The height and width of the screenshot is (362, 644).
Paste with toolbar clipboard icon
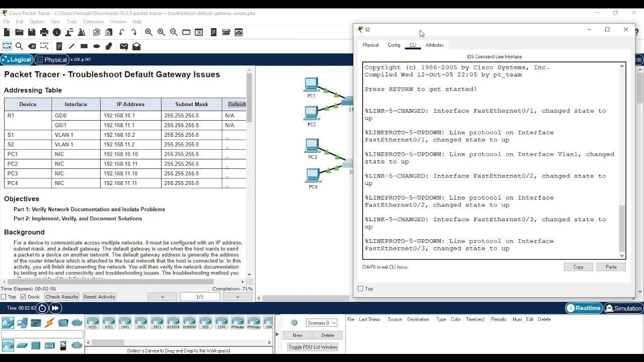point(109,32)
